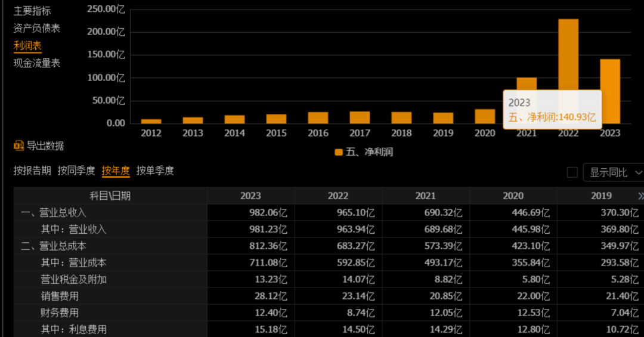
Task: Select the 销售费用 row label
Action: [60, 296]
